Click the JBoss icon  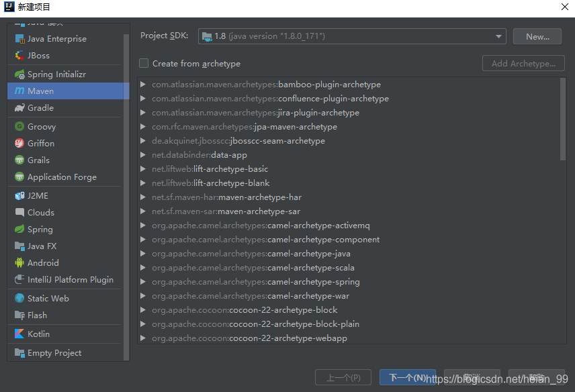tap(19, 56)
